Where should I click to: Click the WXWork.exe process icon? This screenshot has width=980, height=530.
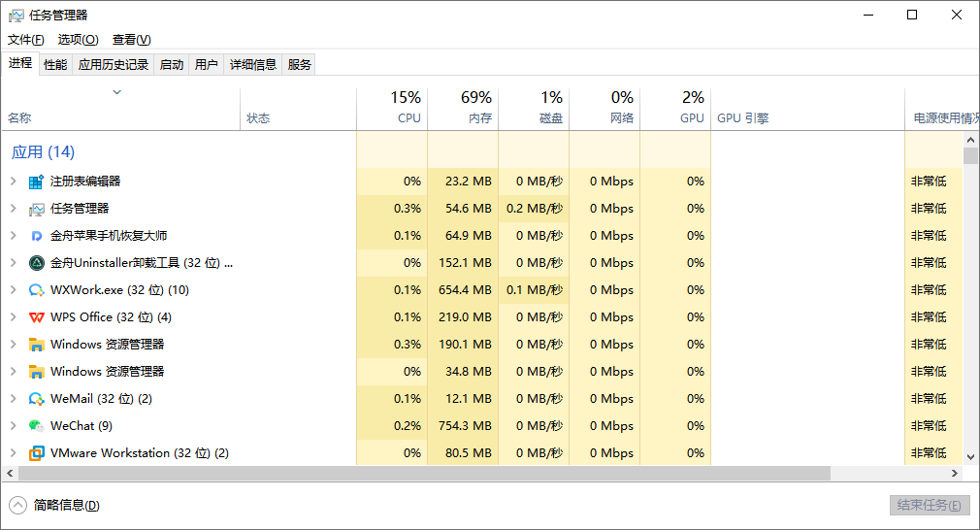pyautogui.click(x=36, y=290)
